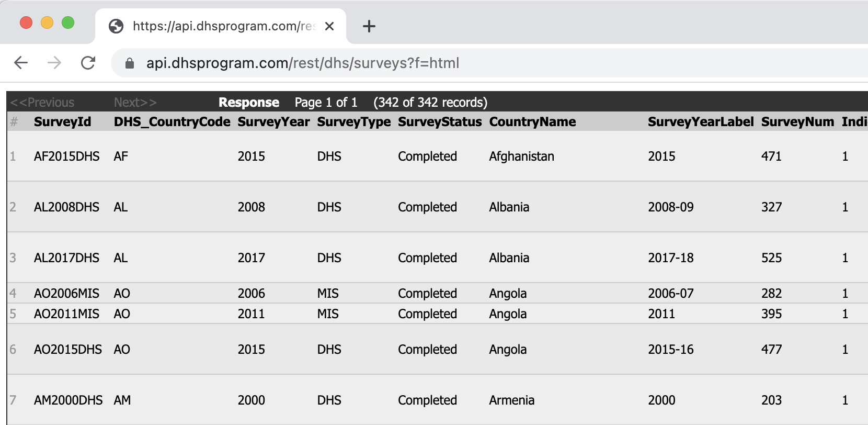Click the SurveyNum column header

[797, 122]
